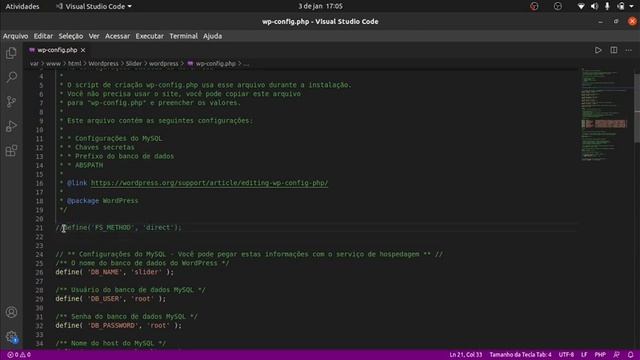The width and height of the screenshot is (640, 360).
Task: Open the Ver menu
Action: pyautogui.click(x=94, y=36)
